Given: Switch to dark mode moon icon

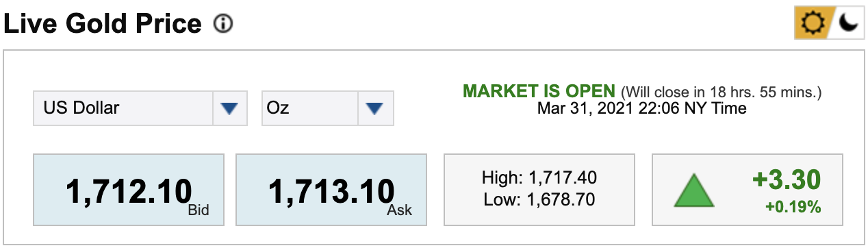Looking at the screenshot, I should pyautogui.click(x=847, y=24).
